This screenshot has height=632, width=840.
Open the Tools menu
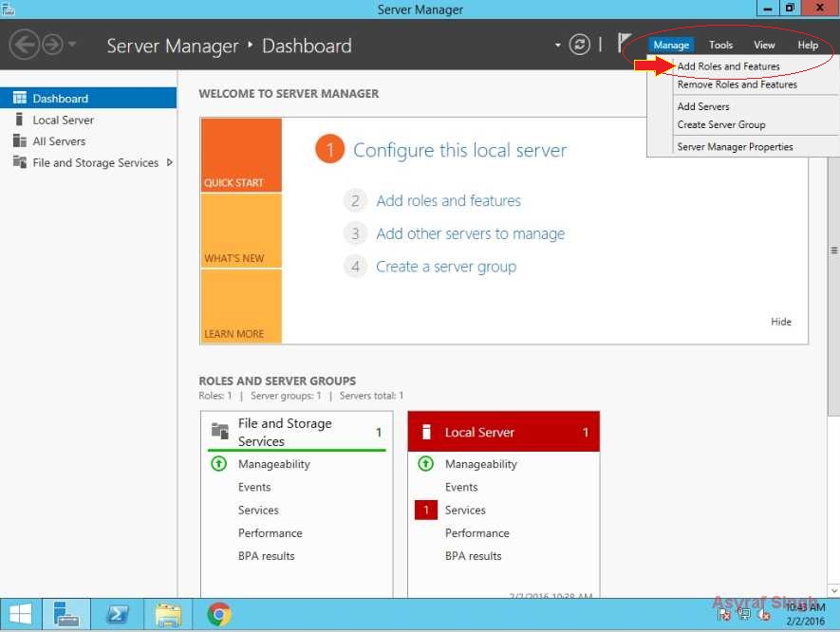pos(720,44)
